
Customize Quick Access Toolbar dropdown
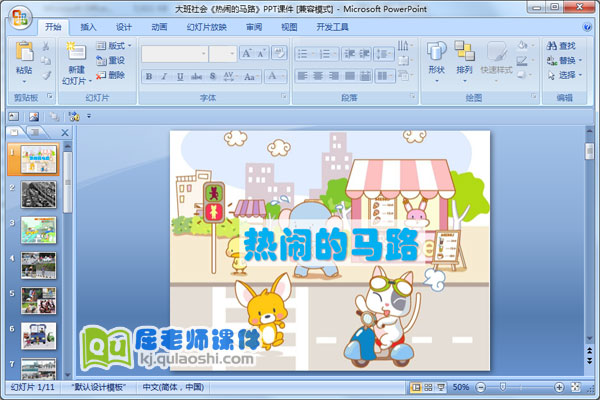(x=89, y=116)
